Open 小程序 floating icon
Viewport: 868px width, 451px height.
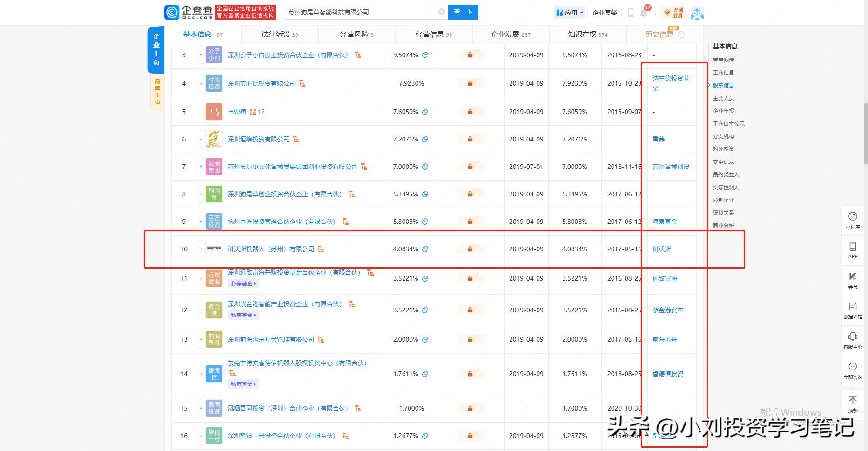point(853,220)
